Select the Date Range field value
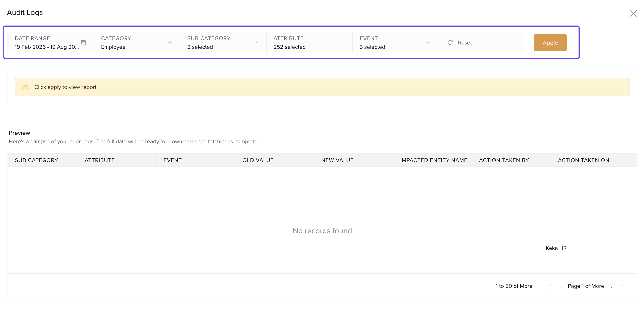Viewport: 644px width, 331px height. click(47, 47)
